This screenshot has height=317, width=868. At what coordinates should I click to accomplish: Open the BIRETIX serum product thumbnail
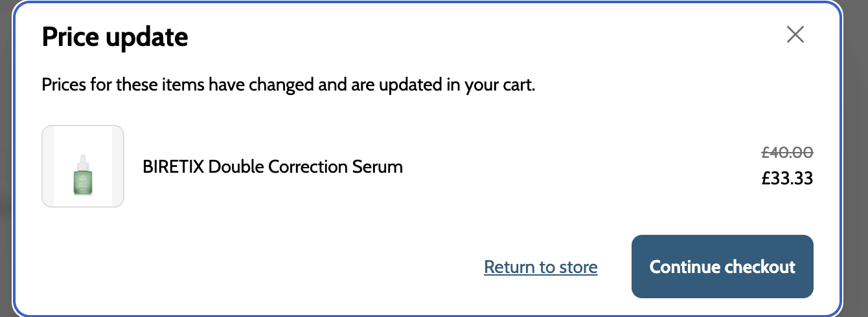[83, 166]
